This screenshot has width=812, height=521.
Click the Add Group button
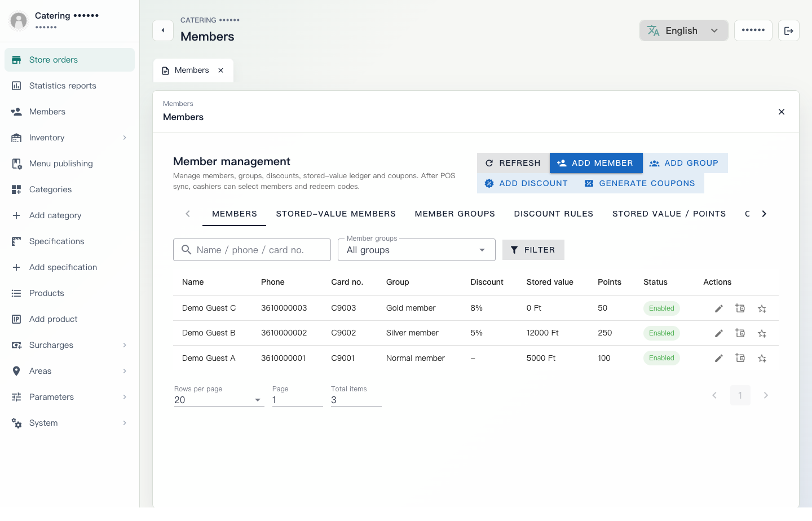tap(685, 163)
